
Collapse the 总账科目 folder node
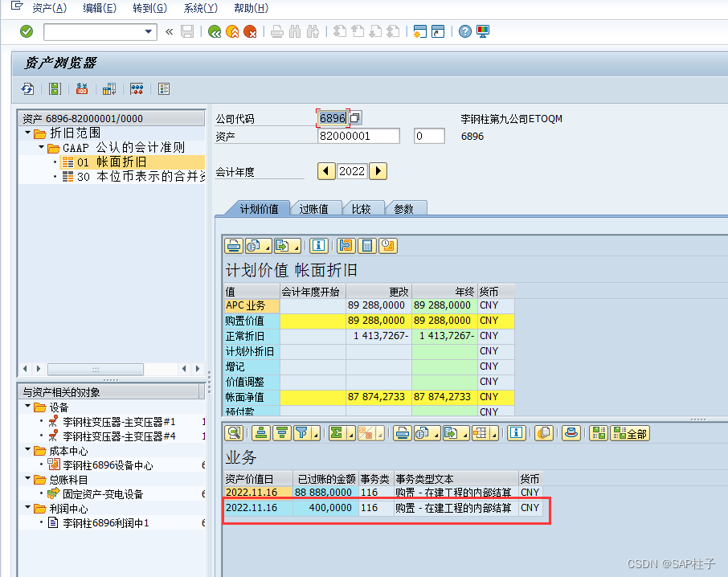coord(28,479)
